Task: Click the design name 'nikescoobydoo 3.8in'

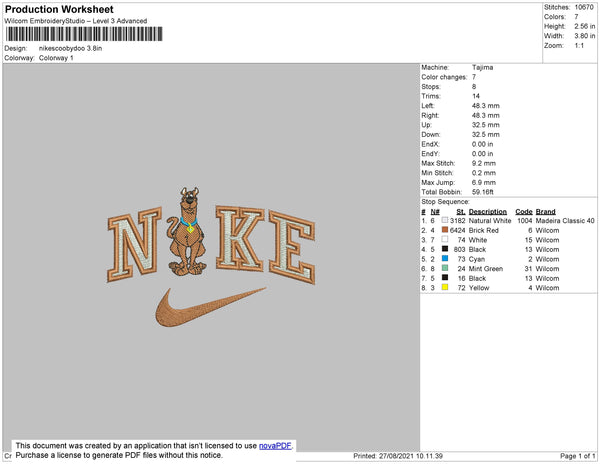Action: (x=70, y=49)
